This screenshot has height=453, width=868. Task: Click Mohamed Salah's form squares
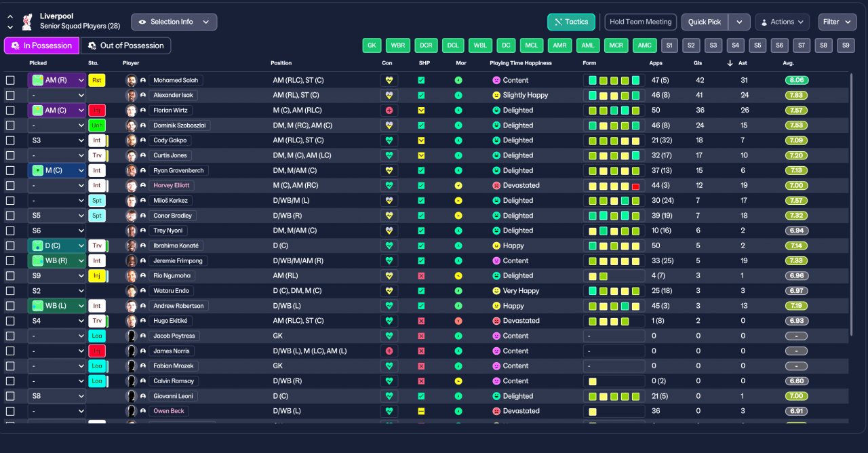tap(614, 80)
